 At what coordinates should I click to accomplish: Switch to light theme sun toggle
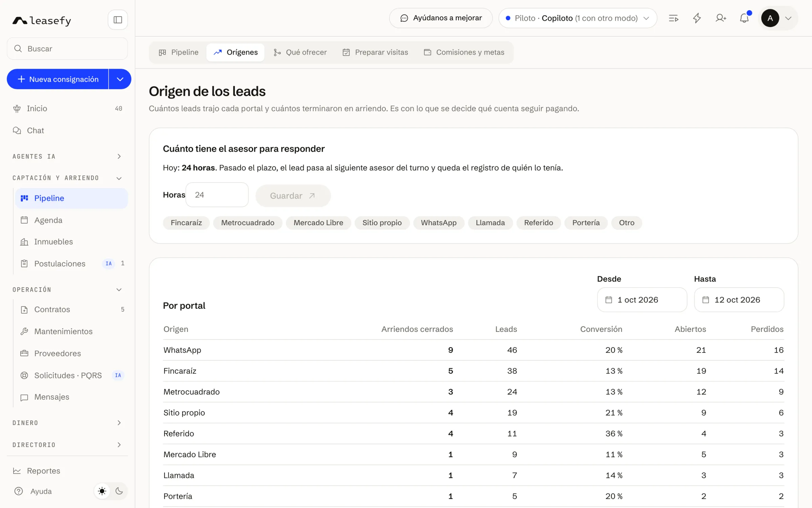coord(102,491)
